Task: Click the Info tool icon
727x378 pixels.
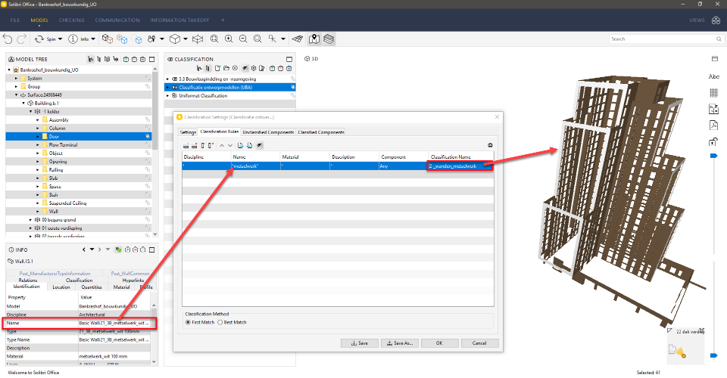Action: click(73, 39)
